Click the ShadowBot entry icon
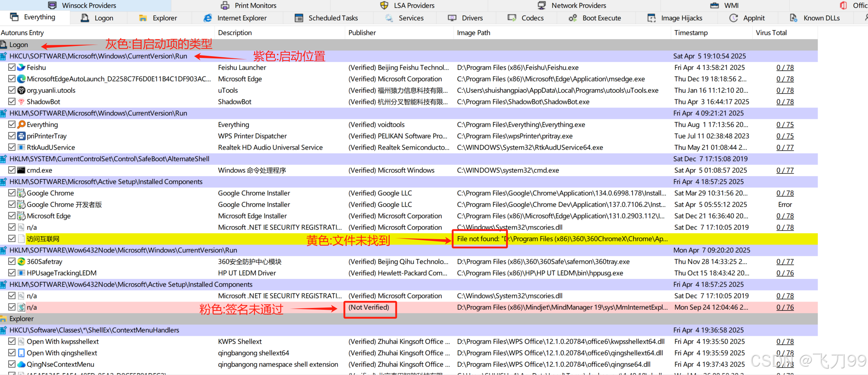The height and width of the screenshot is (375, 868). (x=21, y=102)
